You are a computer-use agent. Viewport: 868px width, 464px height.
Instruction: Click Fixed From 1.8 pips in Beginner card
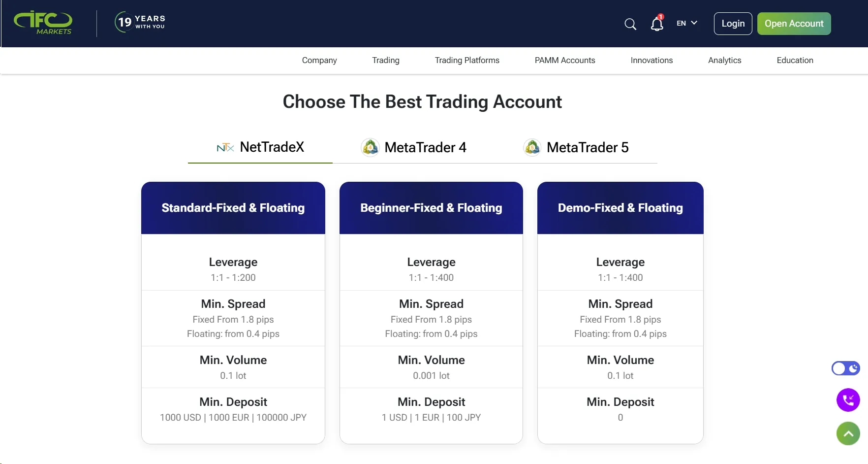coord(431,319)
